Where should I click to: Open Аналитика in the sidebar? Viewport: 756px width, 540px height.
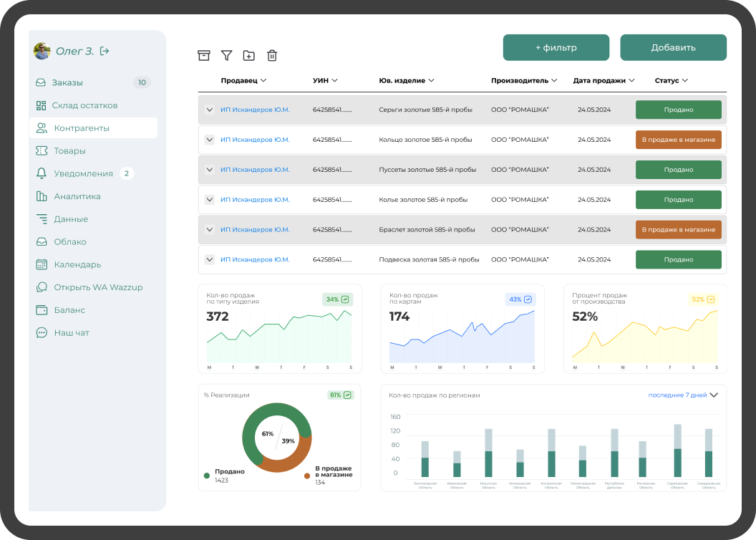coord(77,196)
